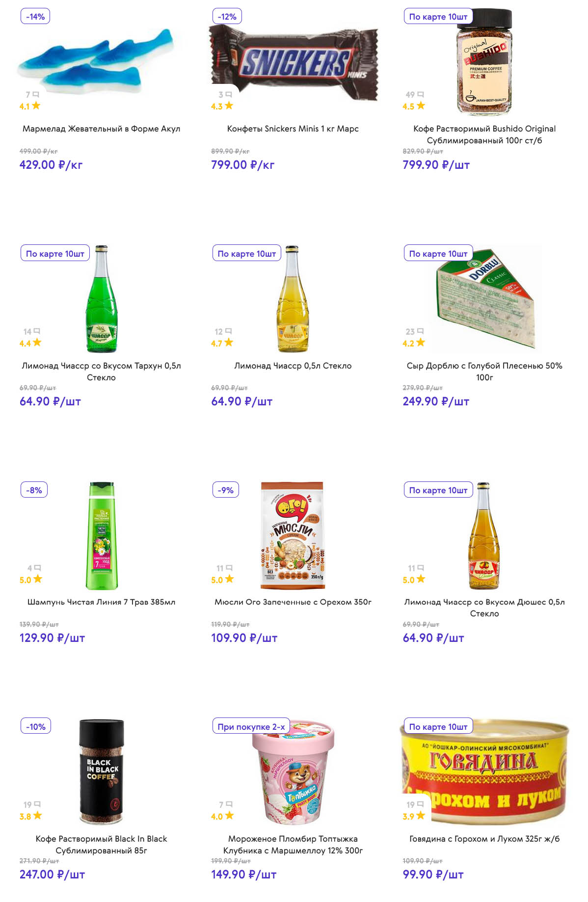The width and height of the screenshot is (588, 902).
Task: Click the star rating icon for Snickers Minis
Action: [229, 106]
